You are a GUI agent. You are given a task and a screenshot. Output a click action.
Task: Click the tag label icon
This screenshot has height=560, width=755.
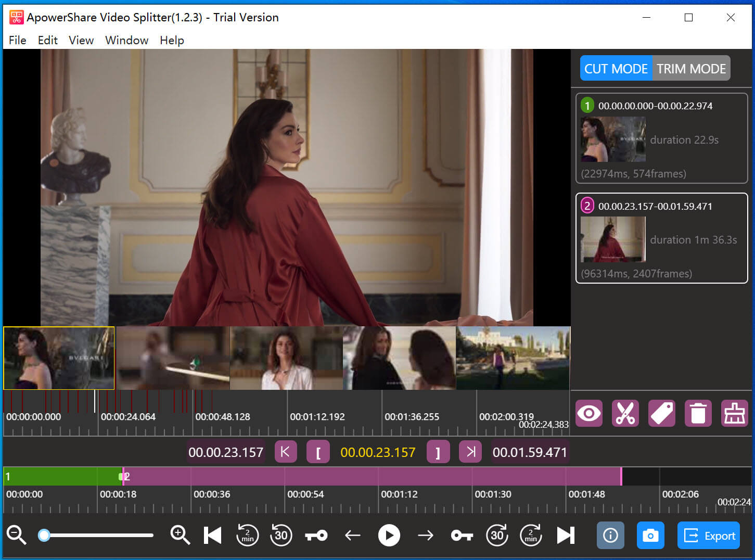661,414
